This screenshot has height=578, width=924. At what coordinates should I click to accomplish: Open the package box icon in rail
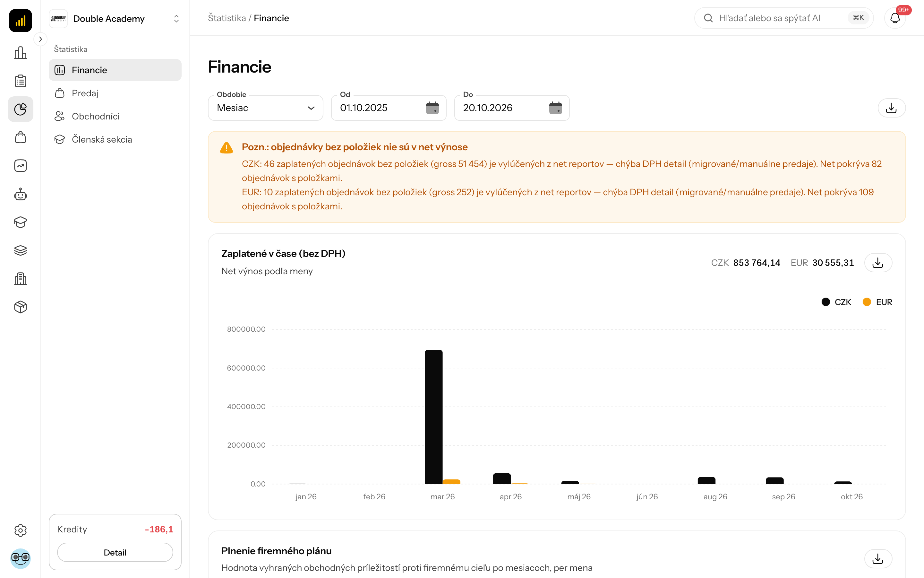point(20,307)
